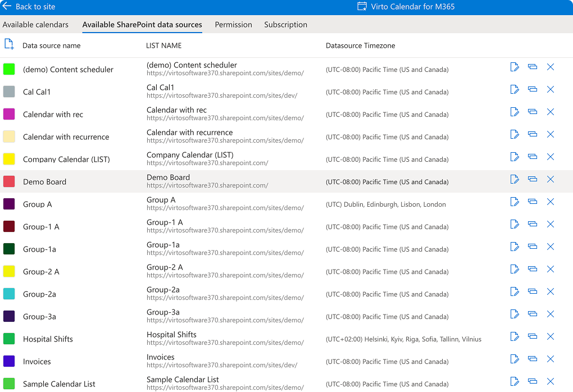Click the teal swatch for Group-2a
This screenshot has width=573, height=392.
pos(9,294)
